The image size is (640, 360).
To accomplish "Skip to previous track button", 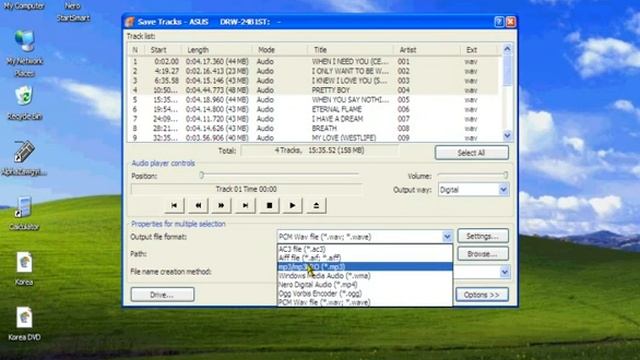I will pos(174,205).
